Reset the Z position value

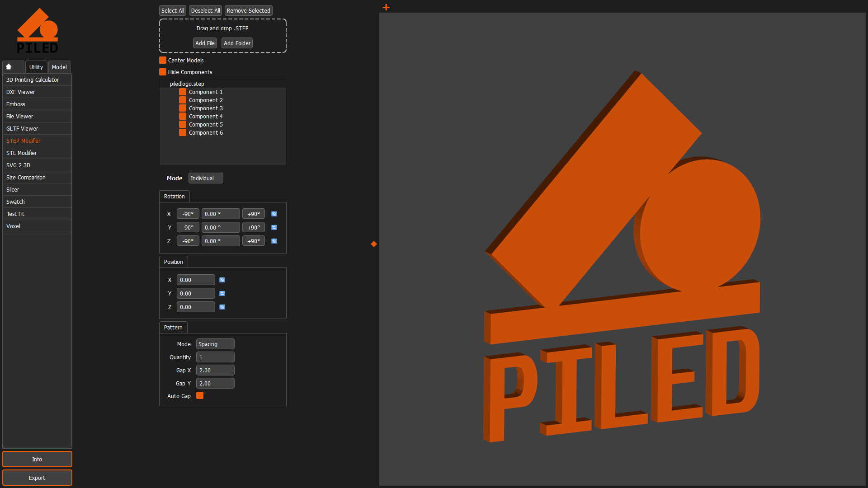tap(222, 307)
